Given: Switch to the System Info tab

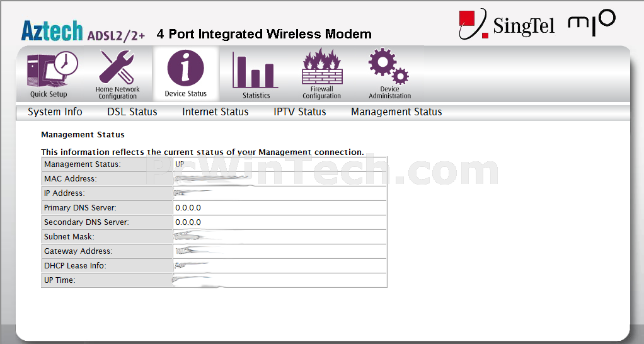Looking at the screenshot, I should click(55, 112).
